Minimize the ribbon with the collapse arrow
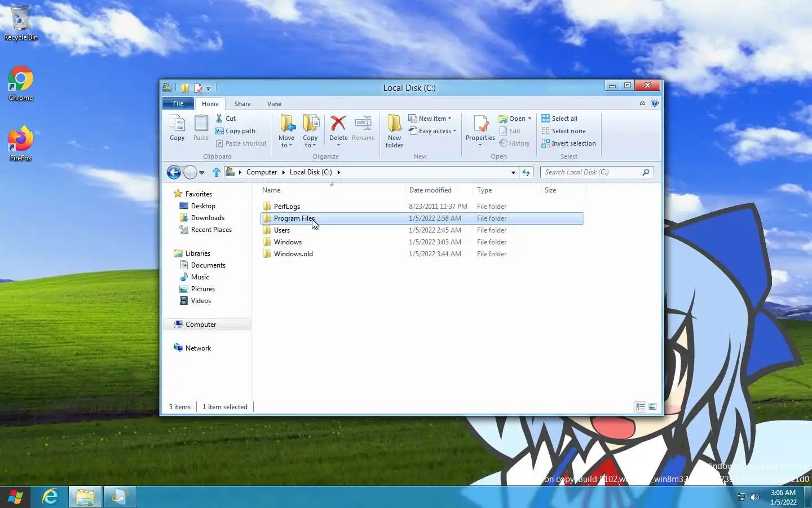This screenshot has height=508, width=812. tap(642, 103)
